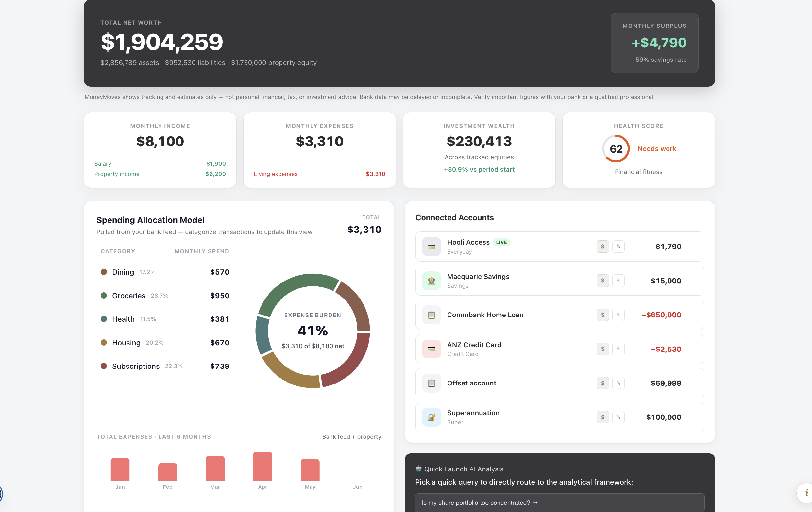812x512 pixels.
Task: Click the pencil edit icon for Hooli Access
Action: (x=618, y=247)
